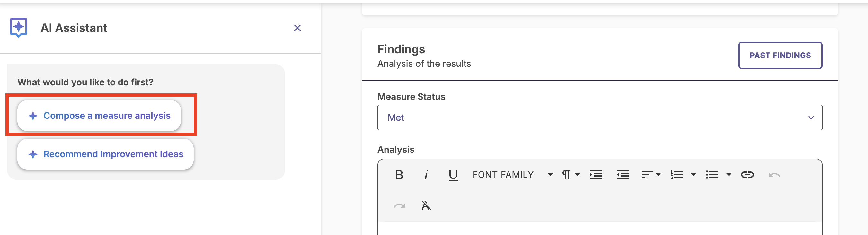Viewport: 868px width, 235px height.
Task: Click the increase indent icon
Action: 596,175
